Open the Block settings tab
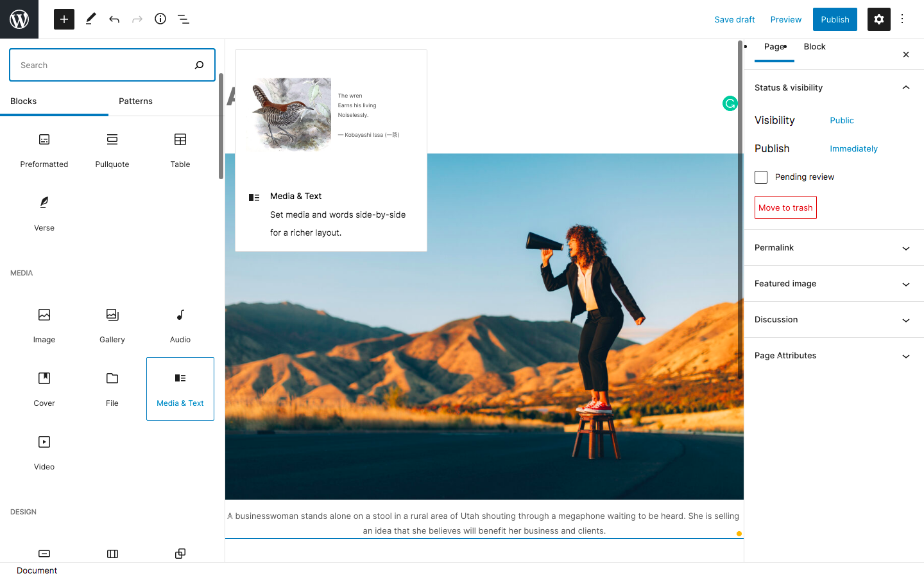 click(x=815, y=47)
